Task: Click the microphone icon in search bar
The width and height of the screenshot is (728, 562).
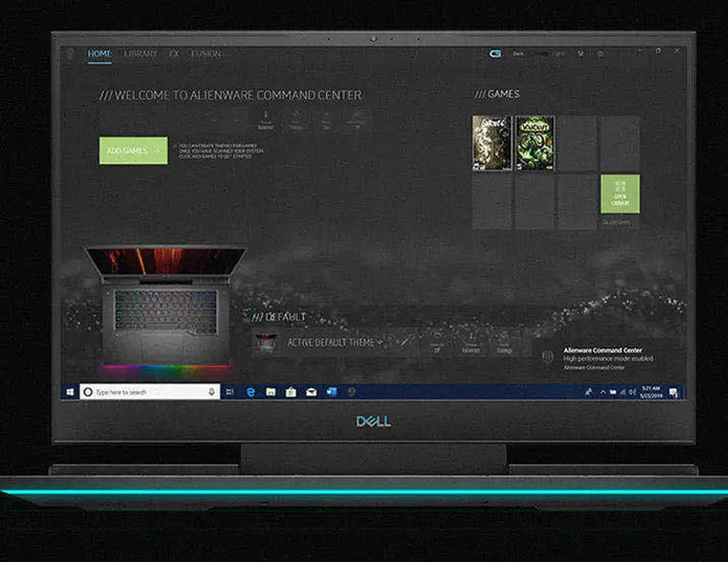Action: click(211, 392)
